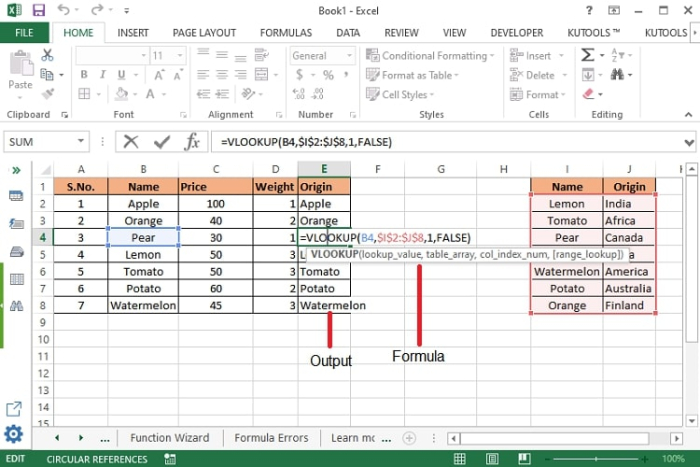
Task: Click the Decrease Indent icon
Action: [x=204, y=94]
